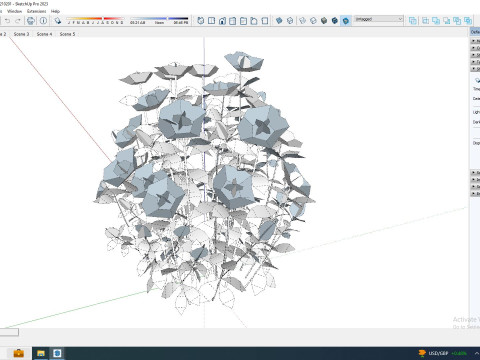
Task: Open the Window menu
Action: [14, 11]
